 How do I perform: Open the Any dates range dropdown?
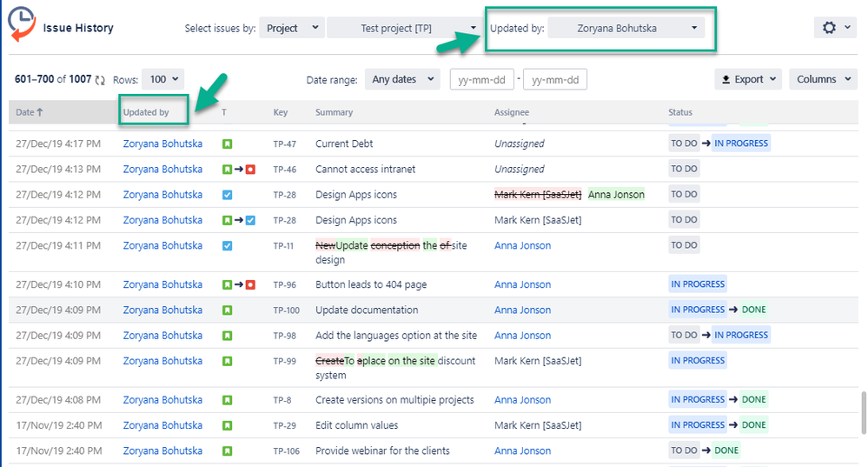pyautogui.click(x=402, y=79)
